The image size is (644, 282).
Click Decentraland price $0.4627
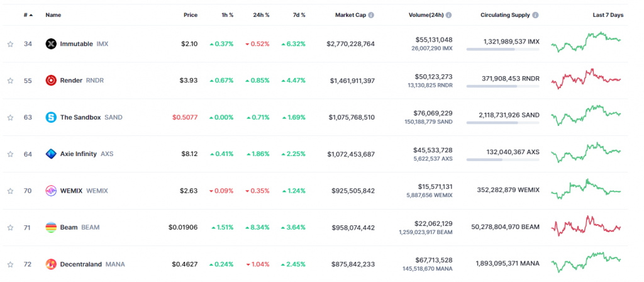tap(185, 264)
